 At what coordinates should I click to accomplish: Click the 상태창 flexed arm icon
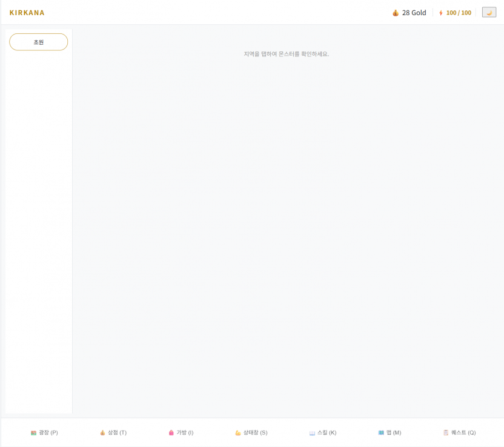(x=238, y=433)
